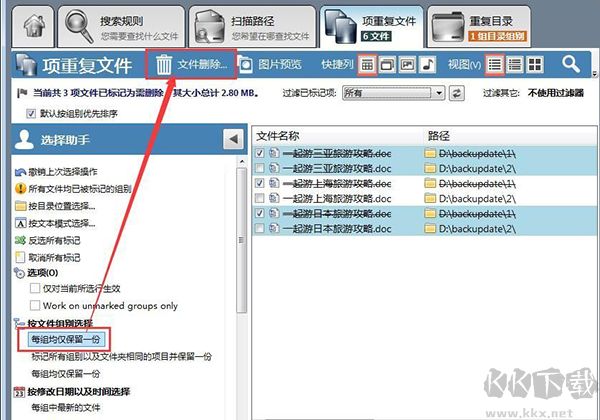Click doc icon of unstruck 三亚旅游攻略 row
Screen dimensions: 600x420
click(274, 168)
